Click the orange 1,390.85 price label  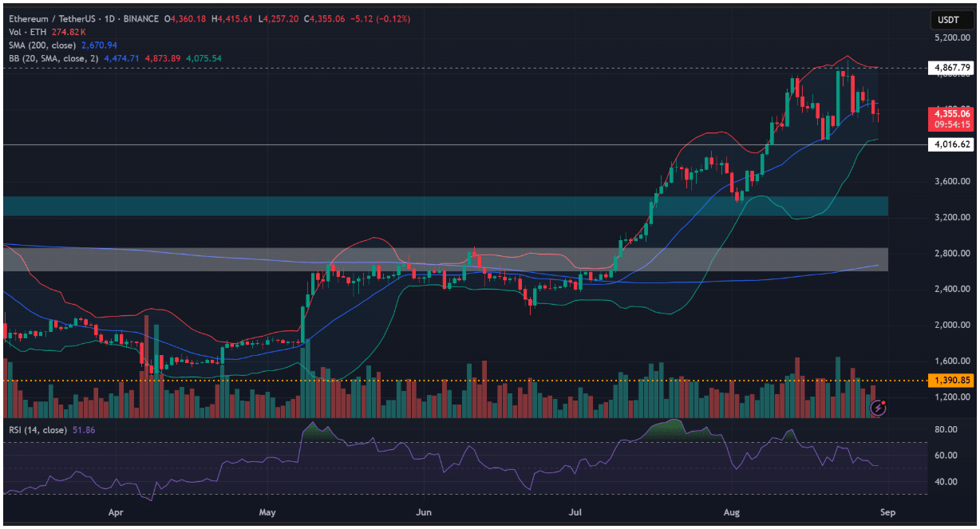(x=950, y=380)
